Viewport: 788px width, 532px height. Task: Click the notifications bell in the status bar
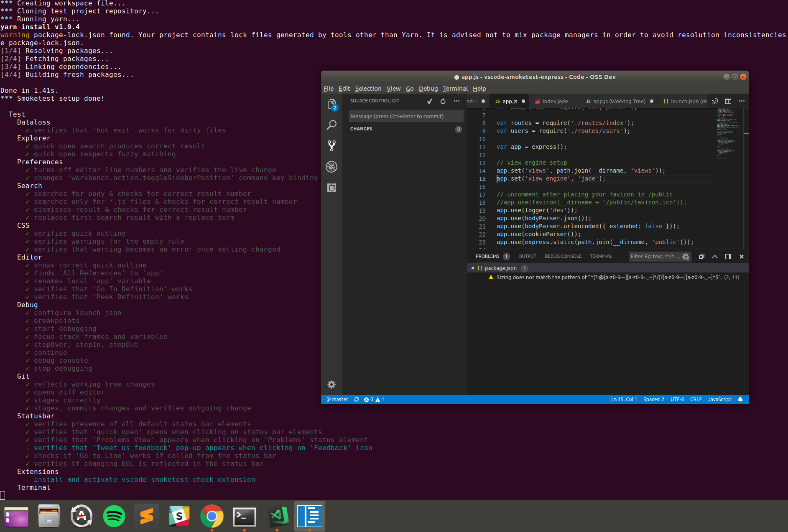pos(740,400)
